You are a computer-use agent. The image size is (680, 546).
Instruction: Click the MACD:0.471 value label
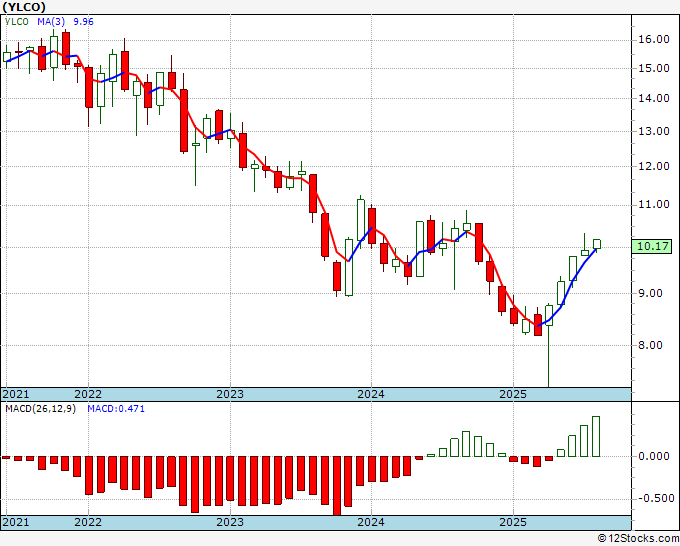[x=116, y=409]
